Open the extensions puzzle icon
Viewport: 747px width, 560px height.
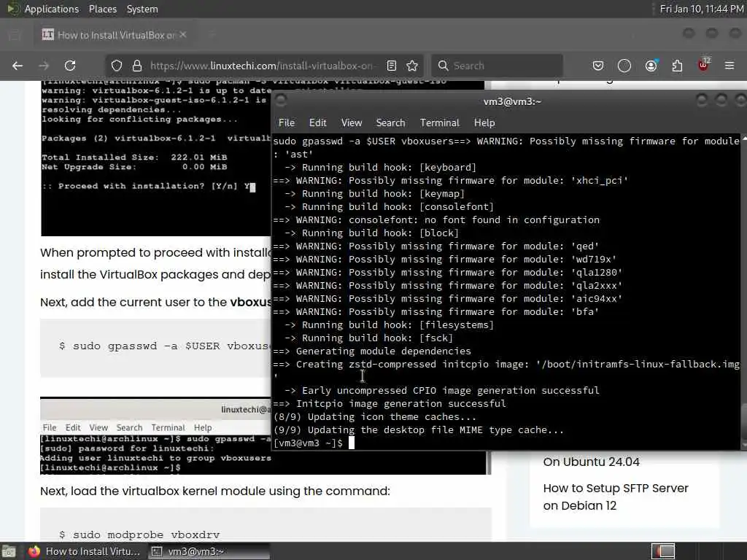click(x=677, y=66)
